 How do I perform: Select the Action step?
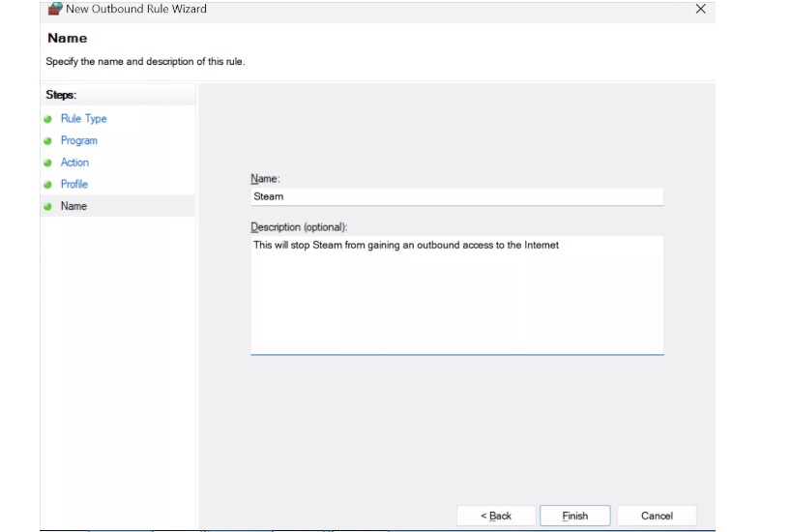(74, 163)
